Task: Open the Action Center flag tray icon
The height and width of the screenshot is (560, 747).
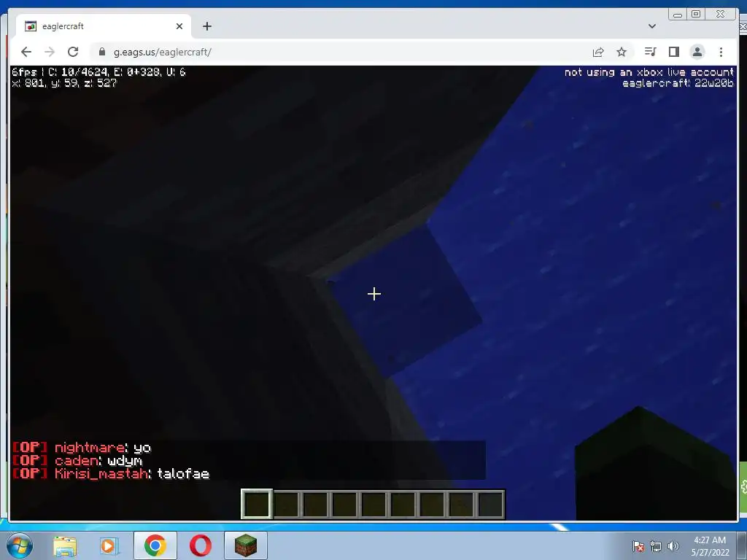Action: pos(638,546)
